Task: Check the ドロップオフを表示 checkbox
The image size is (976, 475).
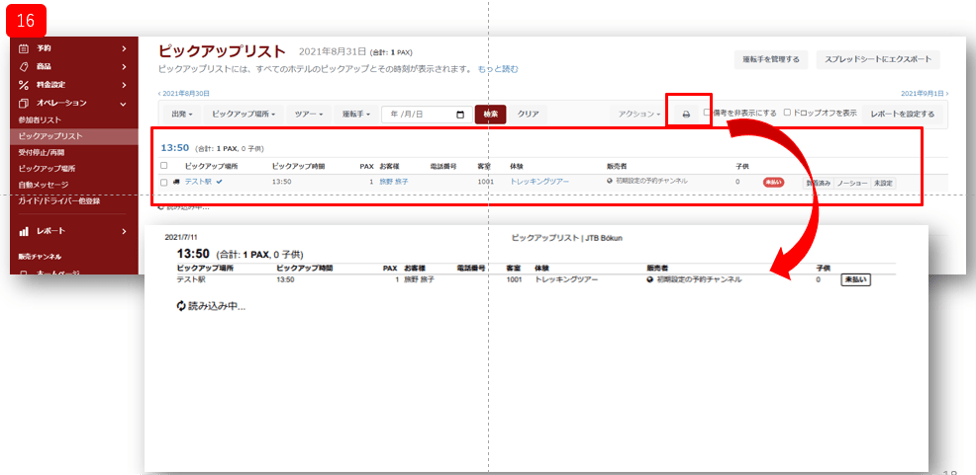Action: click(787, 113)
